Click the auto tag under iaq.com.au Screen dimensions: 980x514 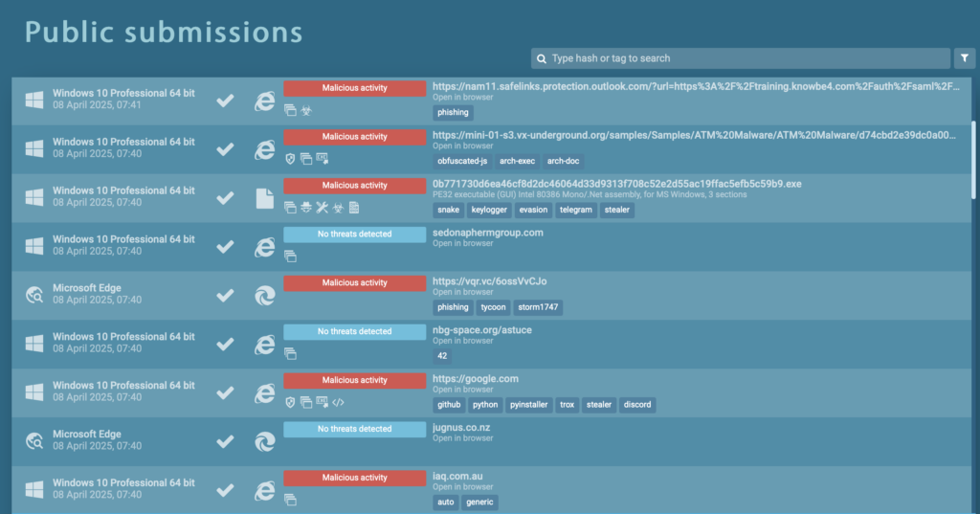click(x=446, y=503)
